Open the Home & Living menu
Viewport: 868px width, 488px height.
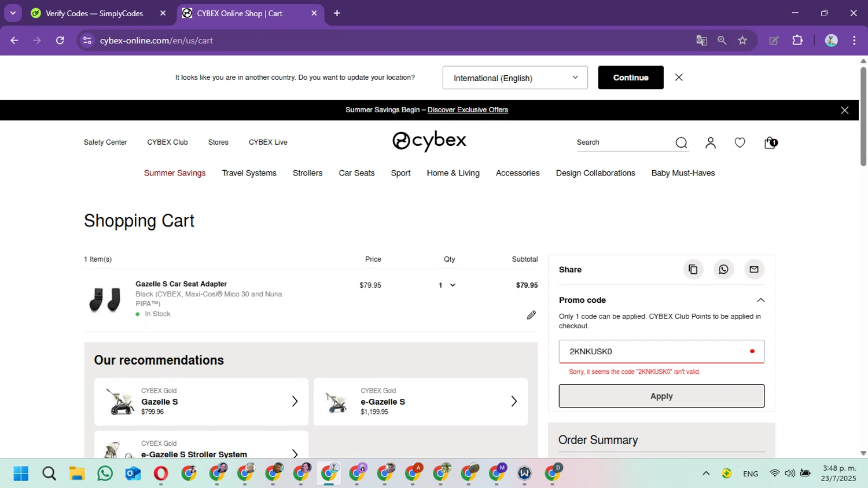pyautogui.click(x=453, y=173)
